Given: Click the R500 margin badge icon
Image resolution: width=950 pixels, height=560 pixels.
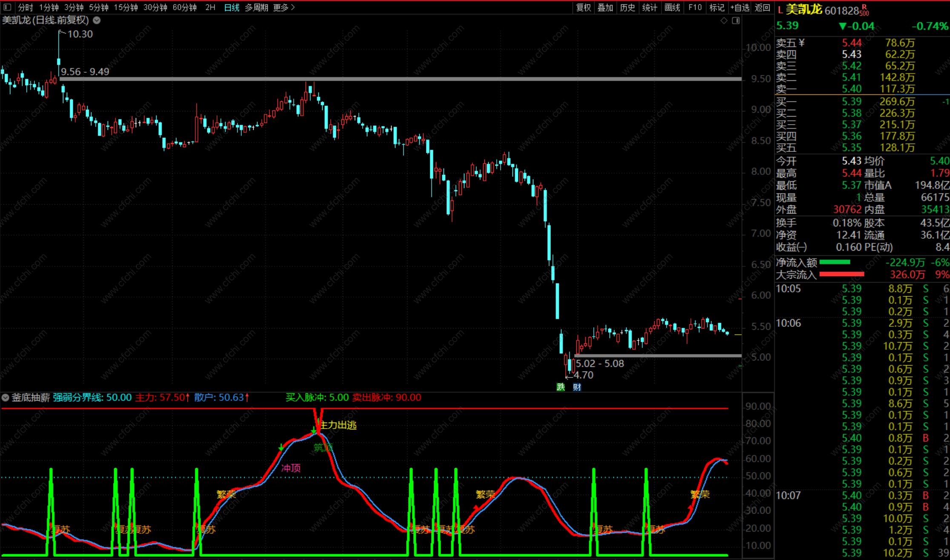Looking at the screenshot, I should point(864,10).
